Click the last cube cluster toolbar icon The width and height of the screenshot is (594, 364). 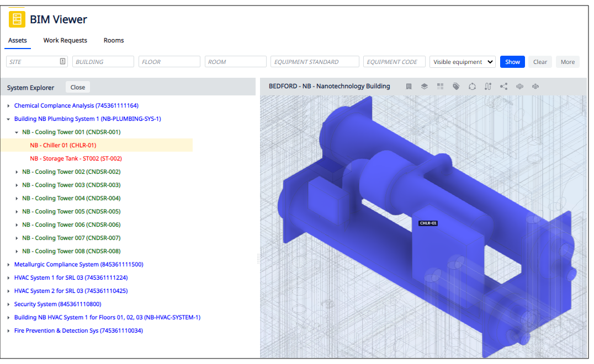pyautogui.click(x=535, y=87)
